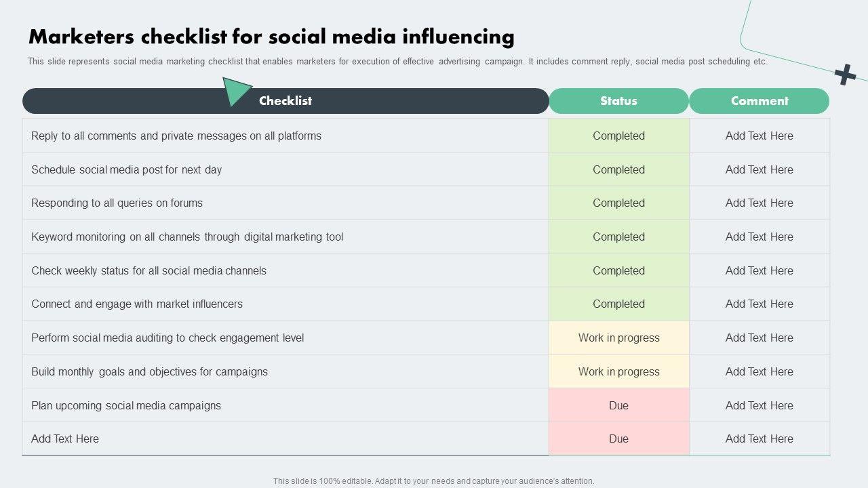Click the Comment column header
Viewport: 868px width, 488px height.
(759, 101)
